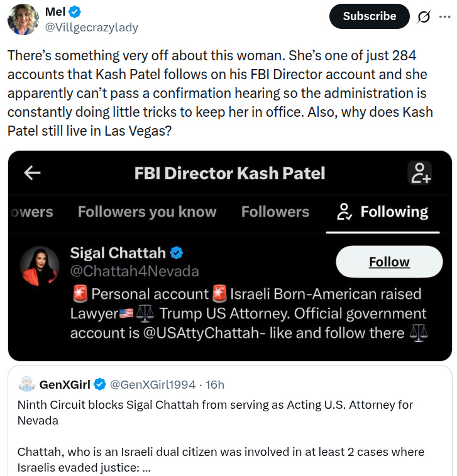Screen dimensions: 457x476
Task: Open the @USAttyChattah mention in bio
Action: pos(201,333)
